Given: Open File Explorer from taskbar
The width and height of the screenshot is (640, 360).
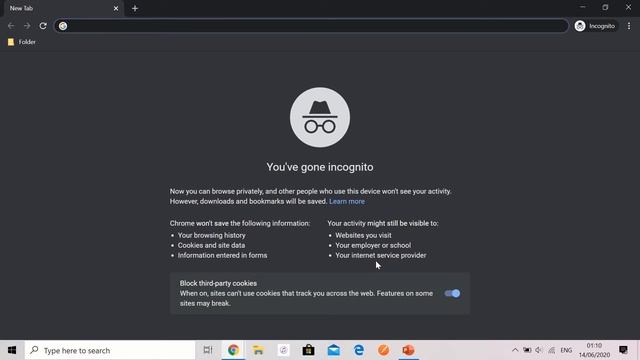Looking at the screenshot, I should pos(258,350).
